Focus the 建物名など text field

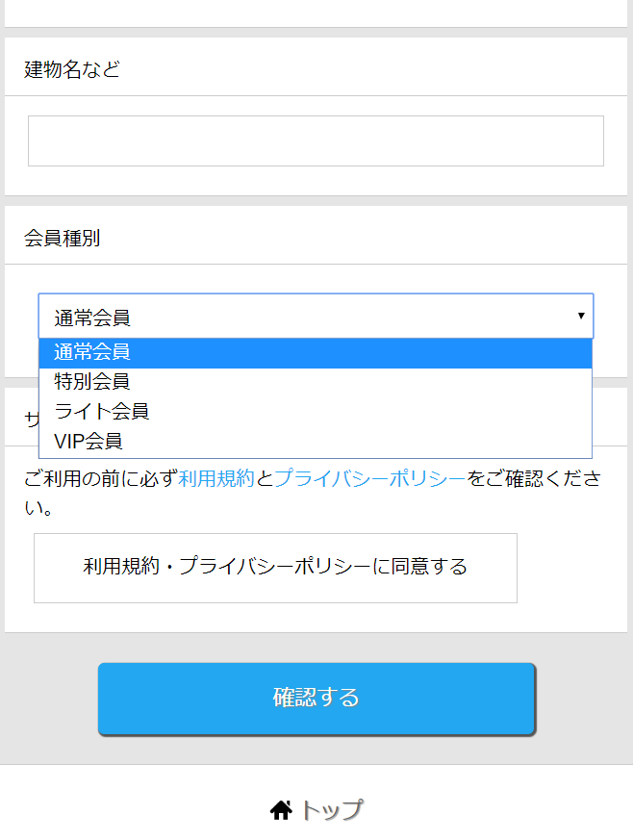tap(316, 141)
